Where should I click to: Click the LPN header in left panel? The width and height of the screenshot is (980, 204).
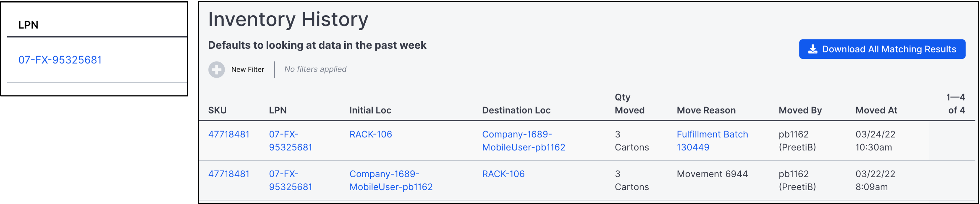[x=28, y=25]
